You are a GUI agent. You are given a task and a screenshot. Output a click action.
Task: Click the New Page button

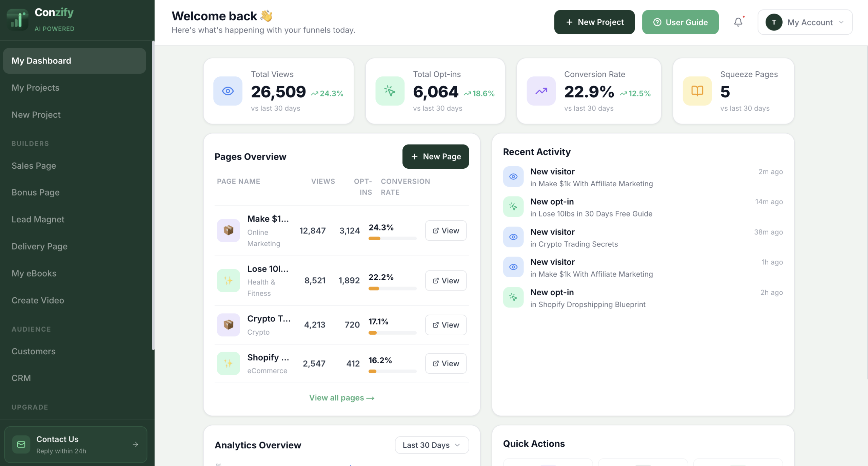pyautogui.click(x=436, y=156)
